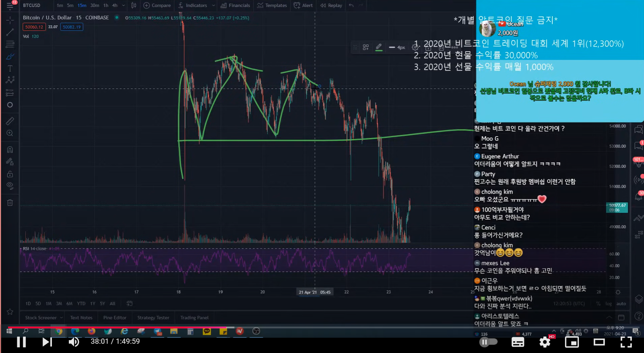Viewport: 644px width, 353px height.
Task: Select the trend line tool
Action: pos(10,32)
